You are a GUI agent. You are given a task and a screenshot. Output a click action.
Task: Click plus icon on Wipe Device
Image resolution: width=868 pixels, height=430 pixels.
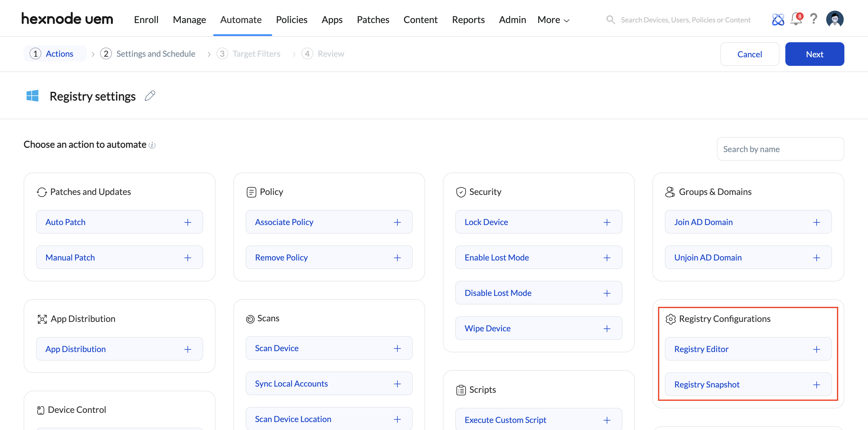(606, 329)
